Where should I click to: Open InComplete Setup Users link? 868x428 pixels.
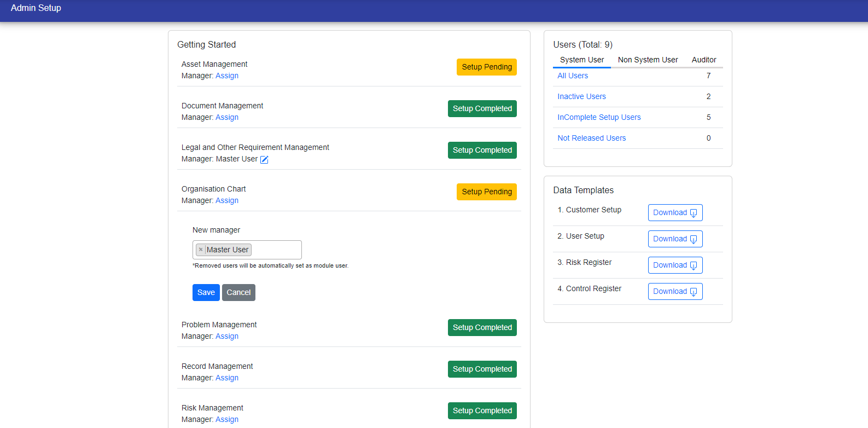pyautogui.click(x=599, y=117)
